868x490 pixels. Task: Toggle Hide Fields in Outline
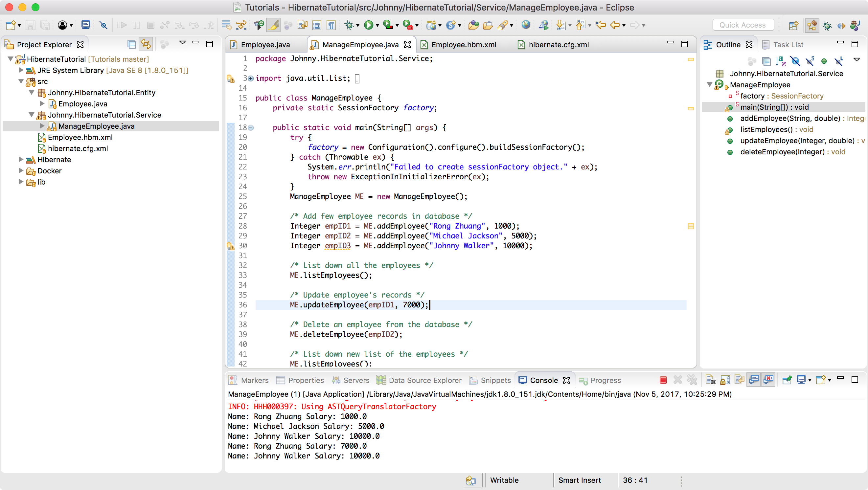coord(795,61)
